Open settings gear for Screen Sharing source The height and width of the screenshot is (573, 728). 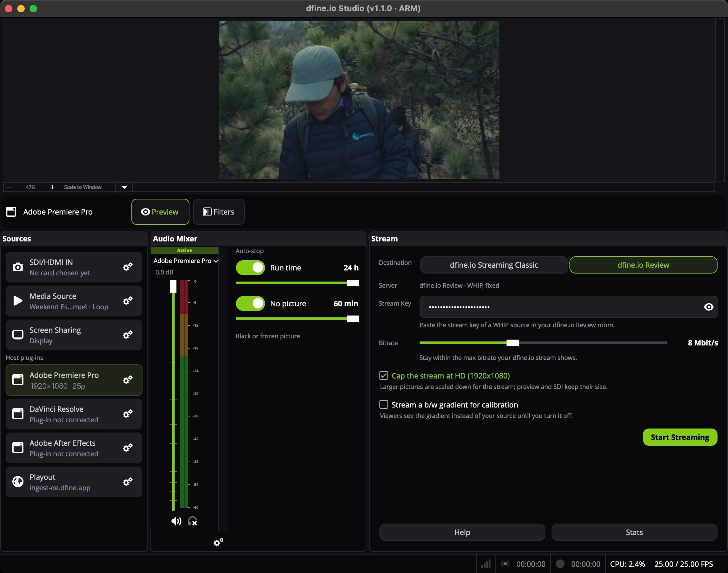pos(128,335)
